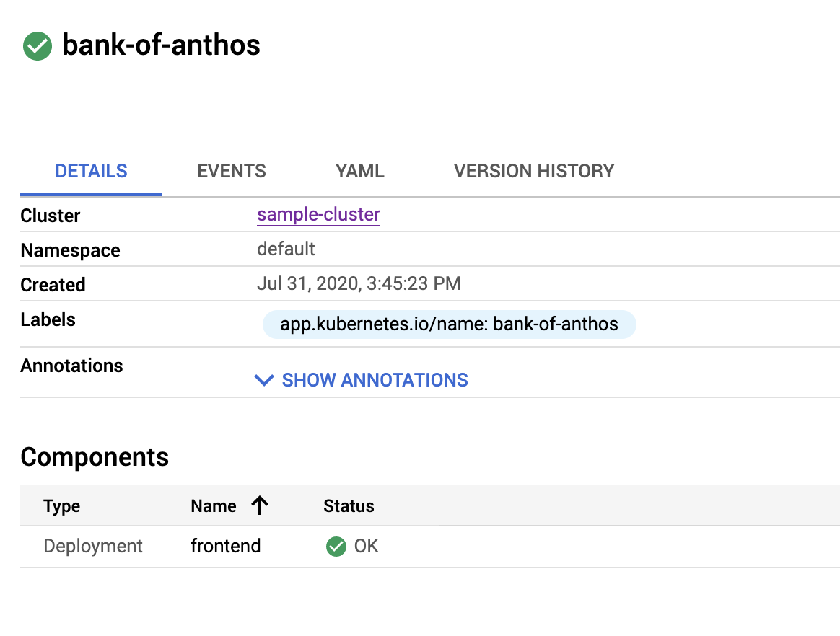Open the frontend component

225,547
